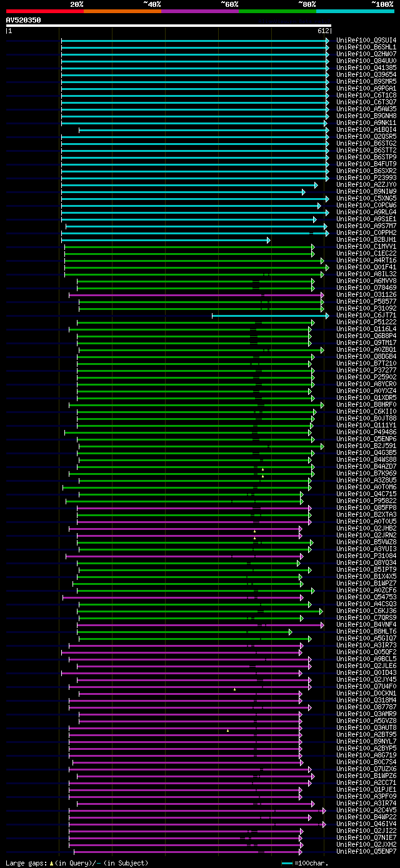Select the UniRef100_B9SMR5 label

[366, 81]
